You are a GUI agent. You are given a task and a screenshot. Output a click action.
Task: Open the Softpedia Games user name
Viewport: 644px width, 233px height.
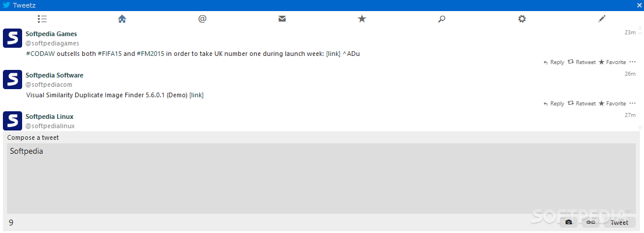pos(51,34)
